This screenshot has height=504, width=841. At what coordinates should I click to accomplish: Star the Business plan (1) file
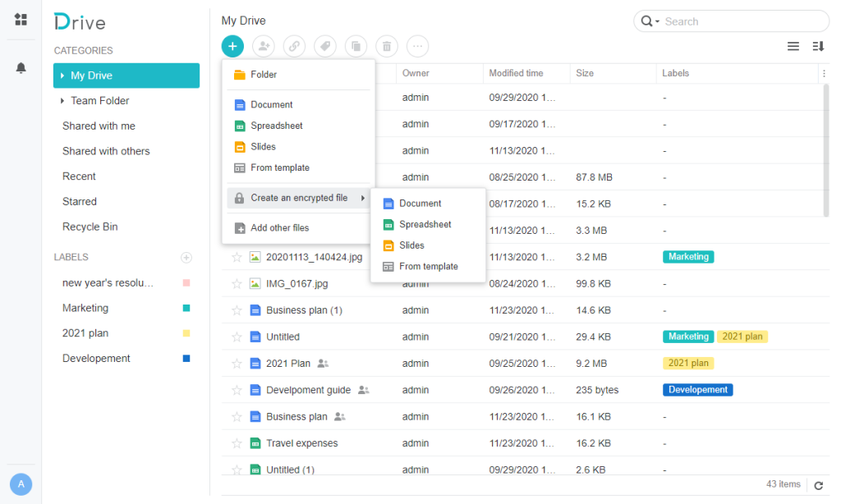(x=237, y=310)
